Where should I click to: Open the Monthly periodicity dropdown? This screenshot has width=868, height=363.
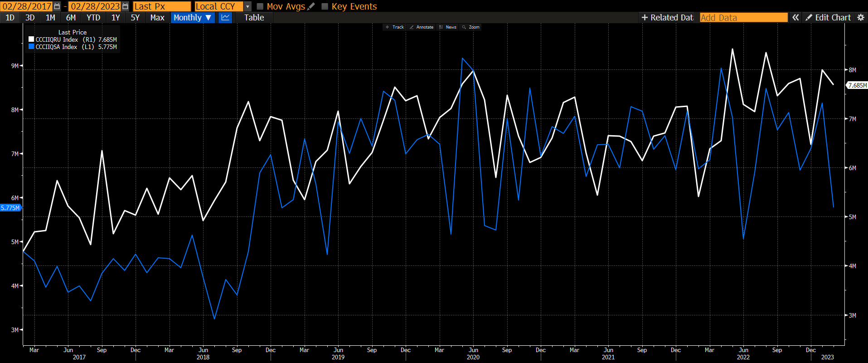click(x=193, y=18)
